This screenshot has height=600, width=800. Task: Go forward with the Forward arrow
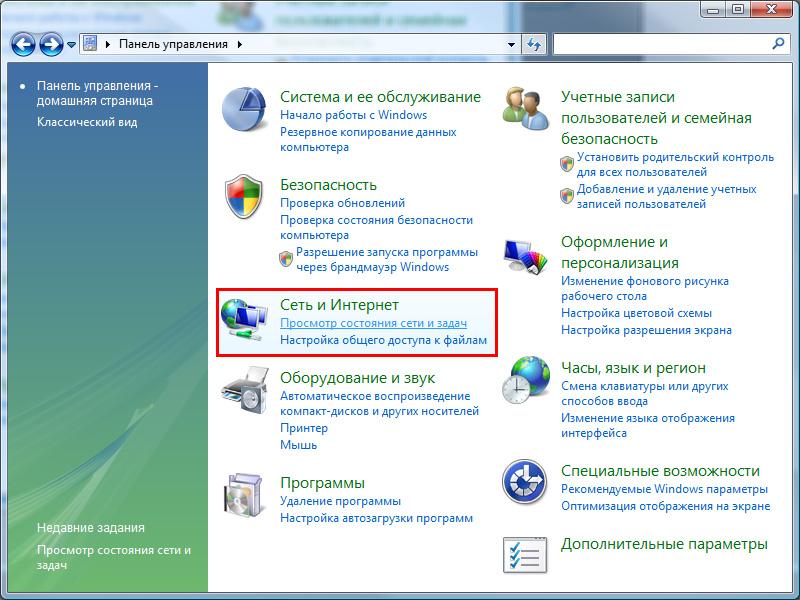[x=51, y=44]
